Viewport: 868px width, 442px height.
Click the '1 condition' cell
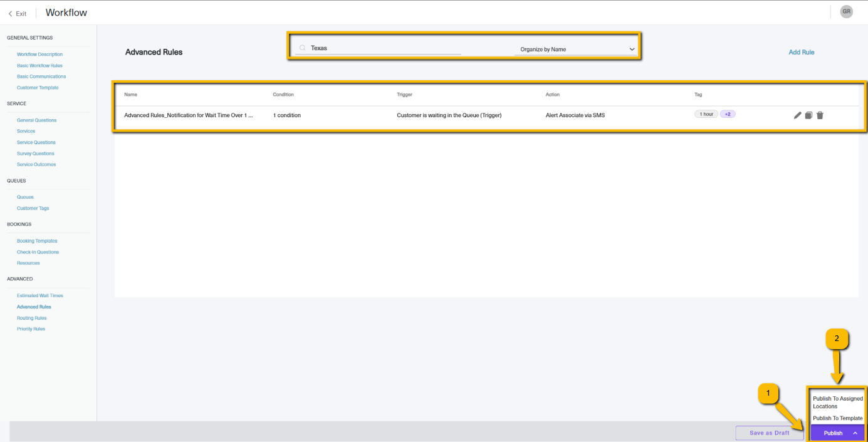coord(287,115)
